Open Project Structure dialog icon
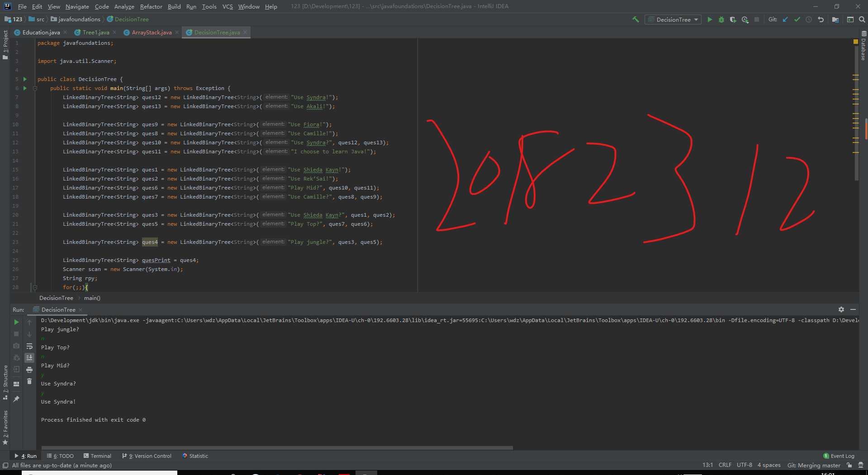The image size is (868, 475). [835, 19]
